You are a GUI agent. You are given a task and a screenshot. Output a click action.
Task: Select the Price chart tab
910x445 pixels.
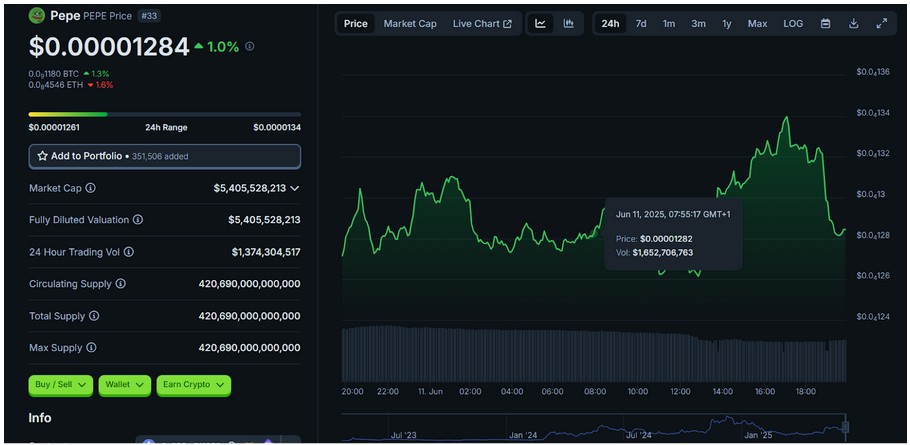pyautogui.click(x=356, y=24)
